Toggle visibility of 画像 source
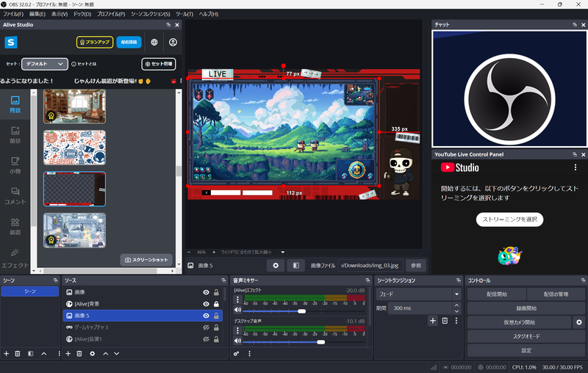This screenshot has height=373, width=588. 206,292
